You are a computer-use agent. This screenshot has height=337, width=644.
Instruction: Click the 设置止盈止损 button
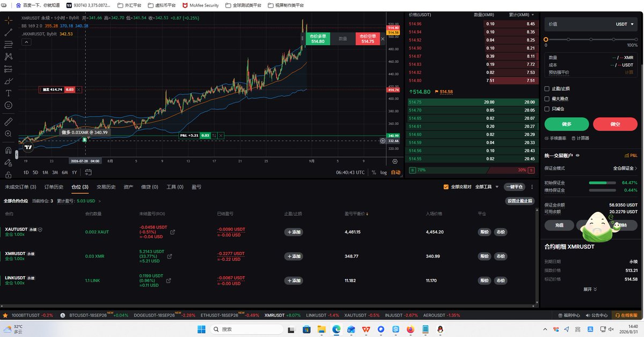(520, 201)
